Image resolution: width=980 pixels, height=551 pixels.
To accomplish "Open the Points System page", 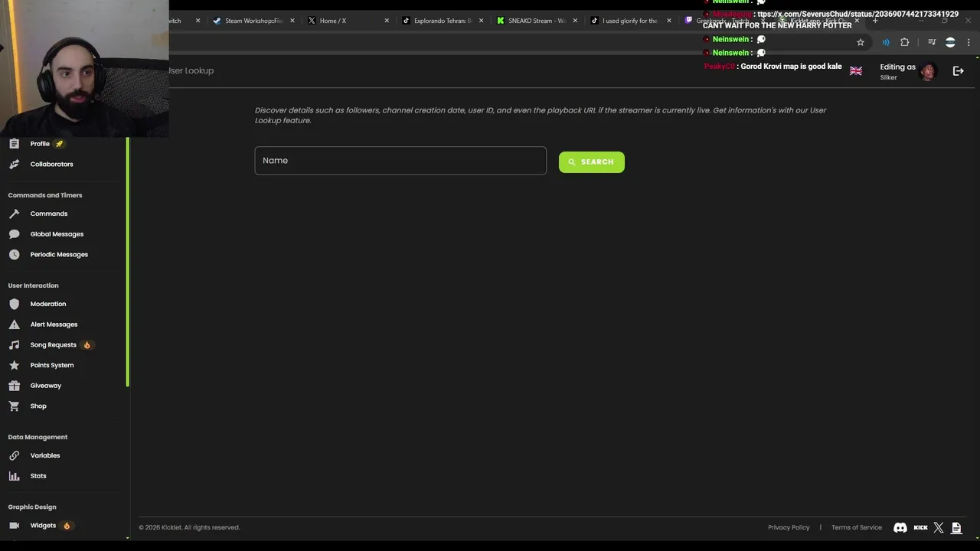I will coord(52,365).
